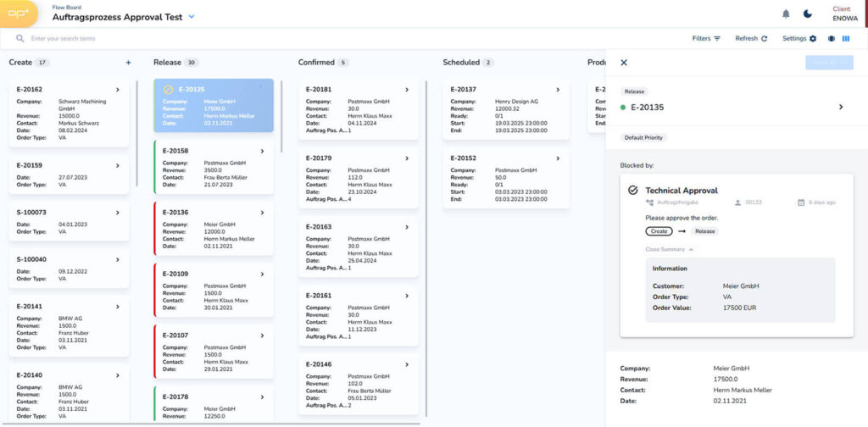This screenshot has width=868, height=427.
Task: Type in the search terms field
Action: pyautogui.click(x=170, y=39)
